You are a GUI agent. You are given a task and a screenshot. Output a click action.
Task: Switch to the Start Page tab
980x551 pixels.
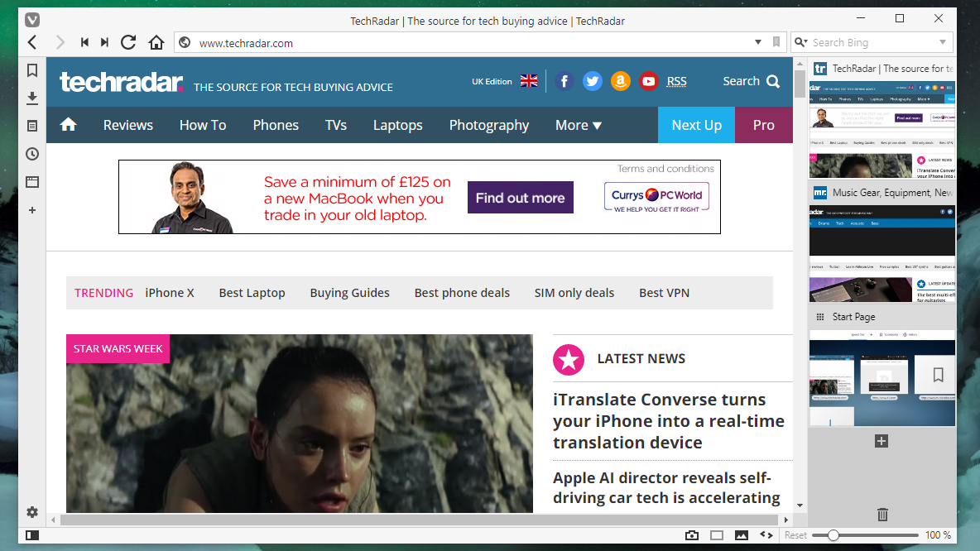882,317
